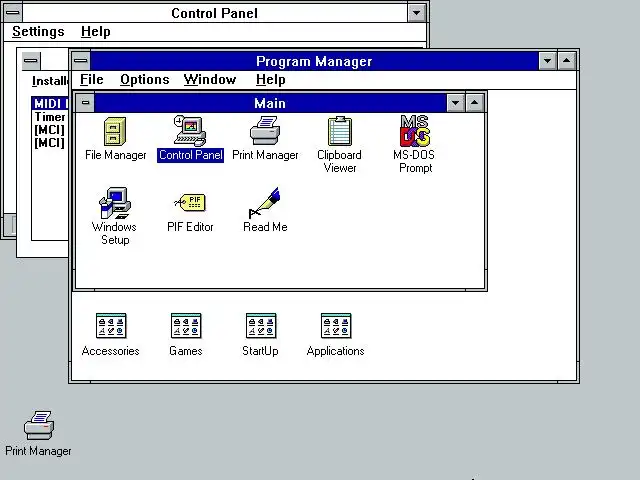640x480 pixels.
Task: Open the Control Panel window control-menu box
Action: pyautogui.click(x=13, y=13)
